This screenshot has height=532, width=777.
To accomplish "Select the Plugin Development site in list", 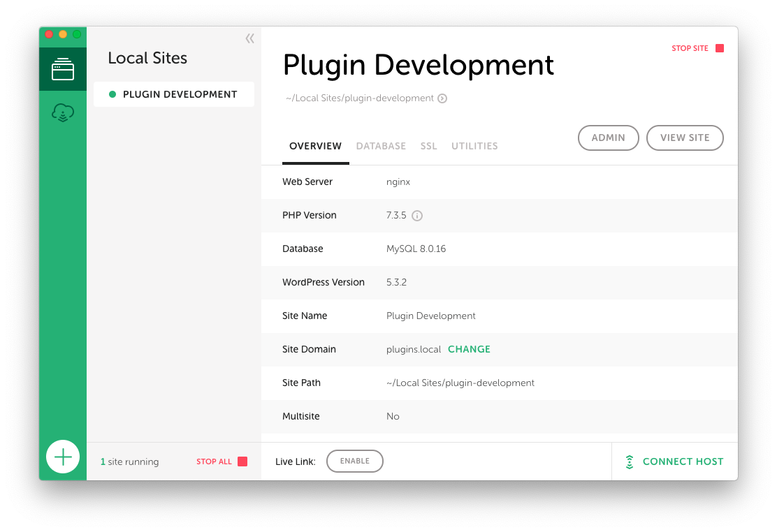I will pos(174,94).
